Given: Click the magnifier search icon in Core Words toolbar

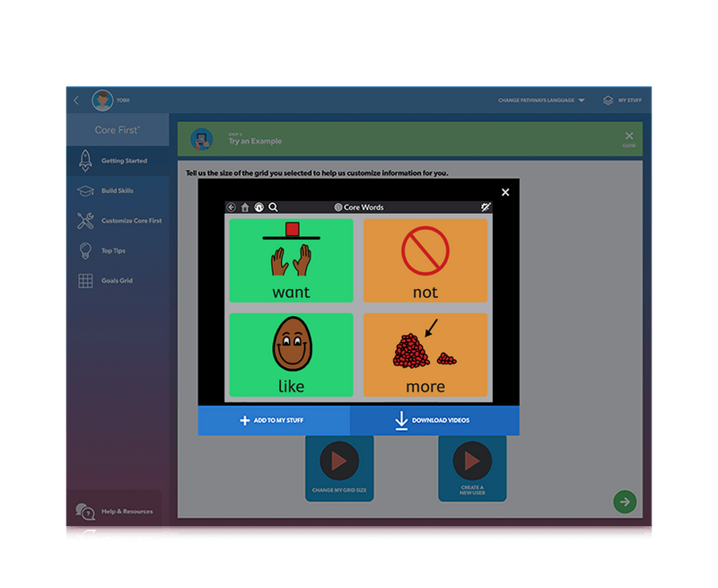Looking at the screenshot, I should [273, 207].
